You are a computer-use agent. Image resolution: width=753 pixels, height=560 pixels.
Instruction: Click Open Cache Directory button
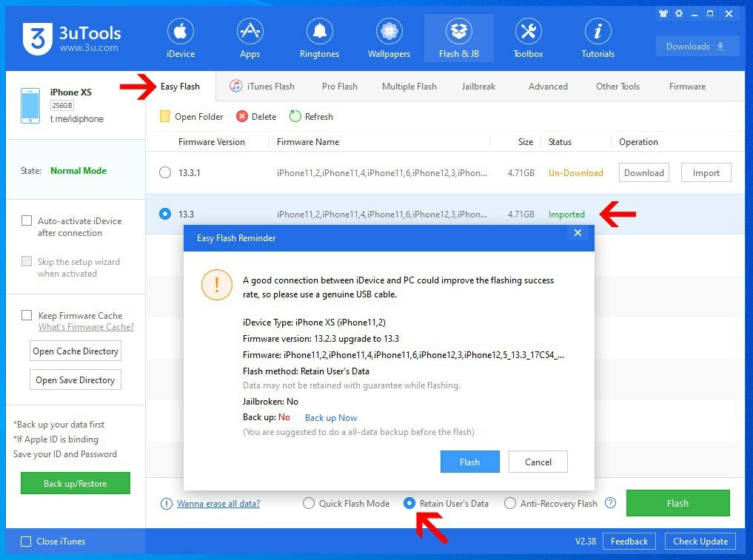[x=76, y=351]
